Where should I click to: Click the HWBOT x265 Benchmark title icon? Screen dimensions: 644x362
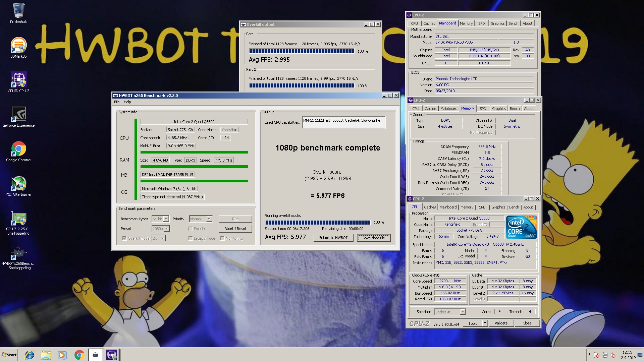tap(115, 96)
